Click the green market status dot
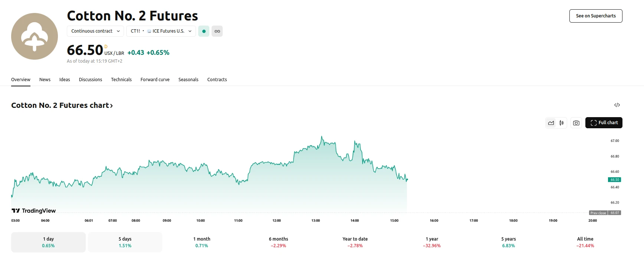The height and width of the screenshot is (258, 644). pyautogui.click(x=204, y=31)
